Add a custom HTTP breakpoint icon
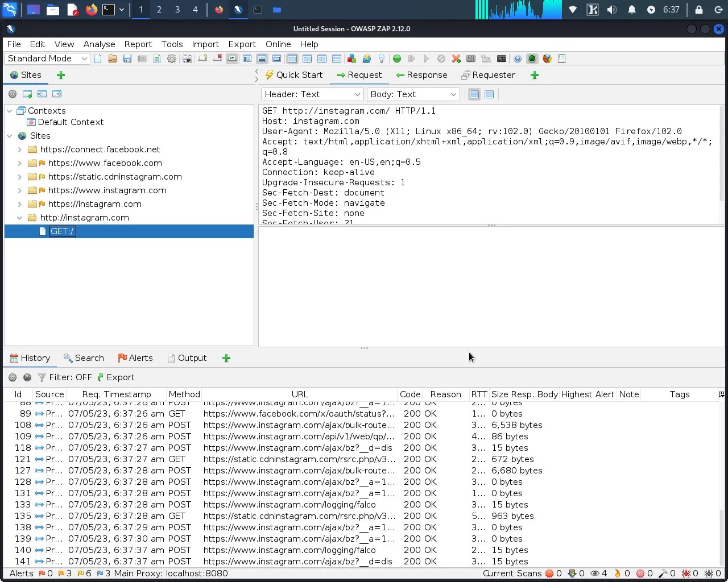The width and height of the screenshot is (728, 582). tap(456, 59)
